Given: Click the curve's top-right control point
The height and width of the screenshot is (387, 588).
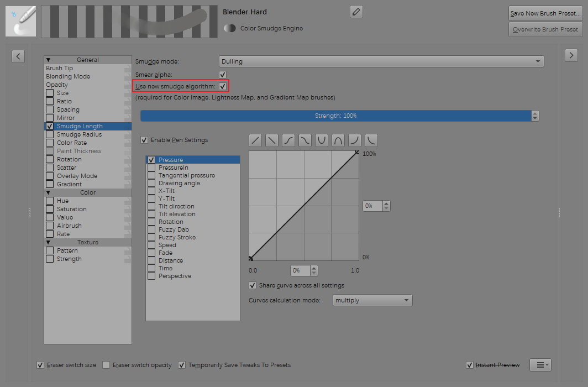Looking at the screenshot, I should 357,152.
